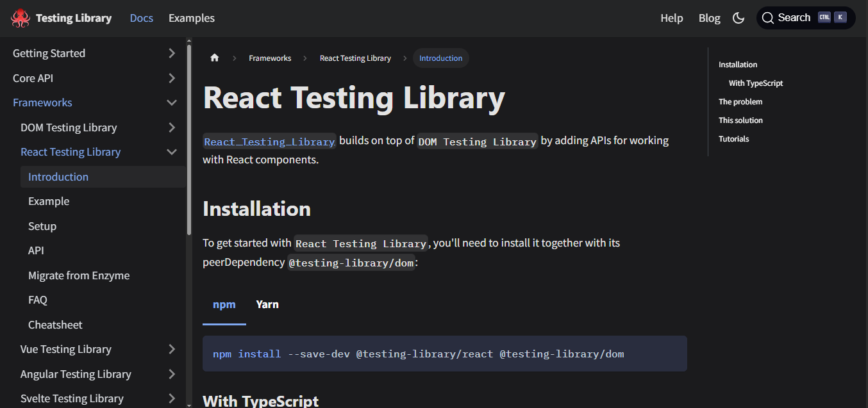
Task: Click the Installation section heading
Action: coord(256,209)
